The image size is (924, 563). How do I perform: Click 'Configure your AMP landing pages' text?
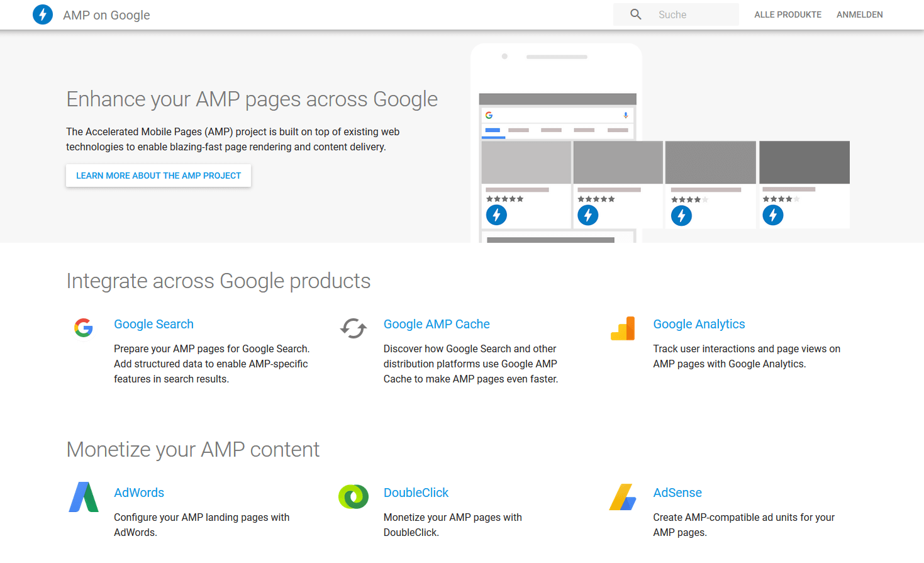(x=202, y=525)
